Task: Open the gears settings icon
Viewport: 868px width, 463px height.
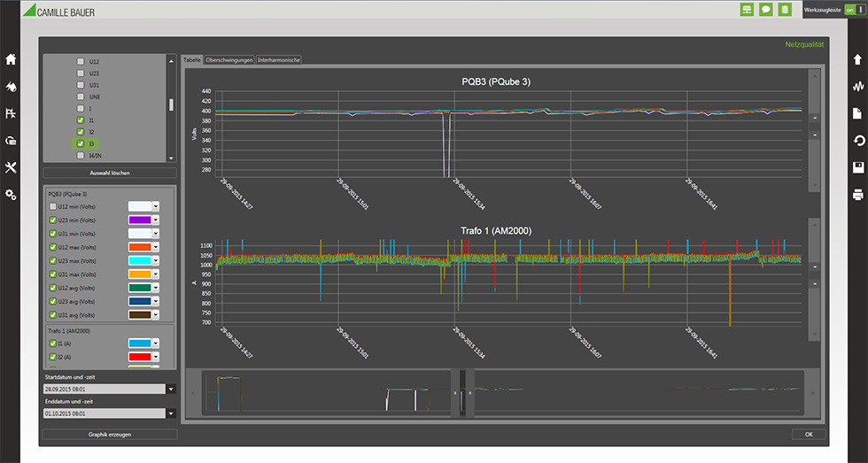Action: (11, 195)
